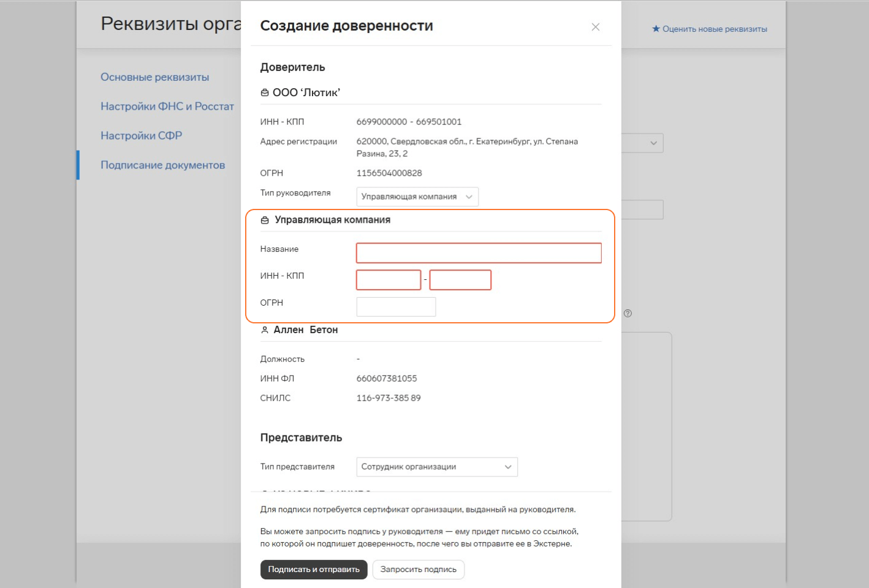
Task: Open the Тип руководителя dropdown
Action: pyautogui.click(x=417, y=197)
